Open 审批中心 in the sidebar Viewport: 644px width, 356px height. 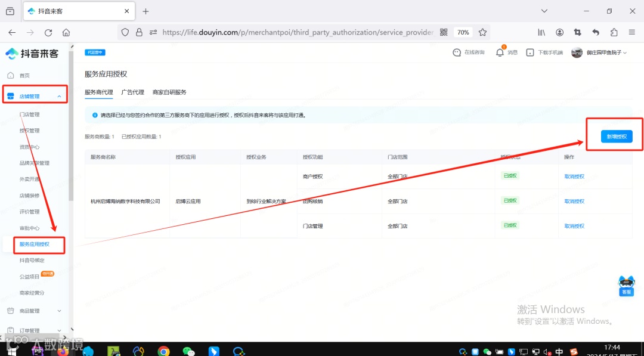[x=30, y=228]
